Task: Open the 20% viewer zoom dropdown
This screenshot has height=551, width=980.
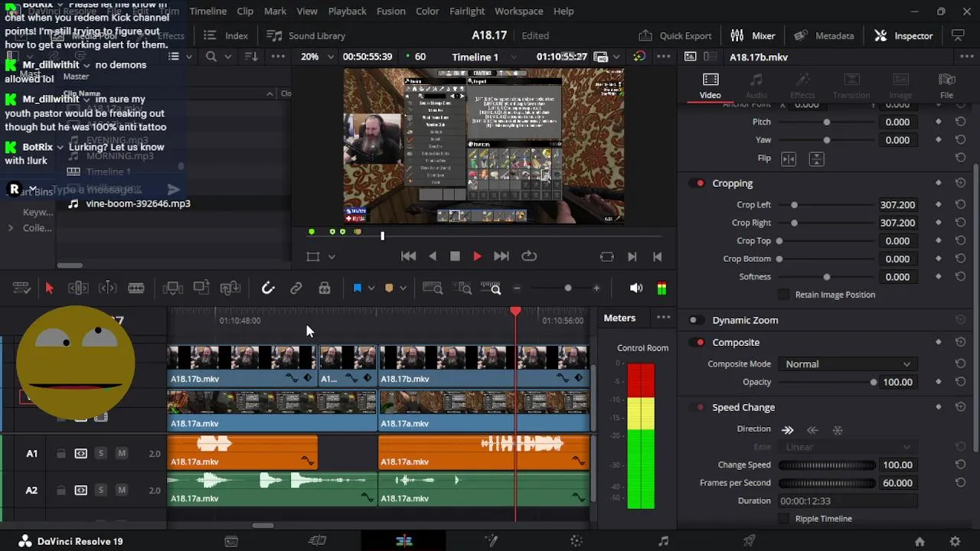Action: tap(317, 57)
